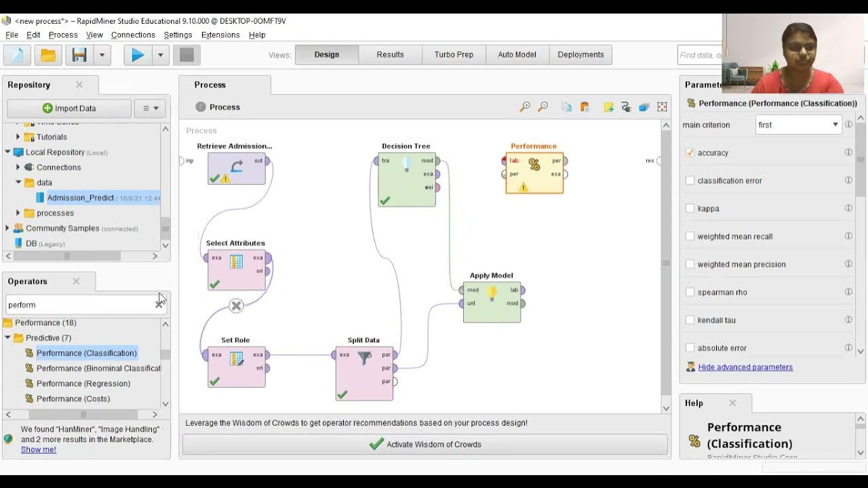Switch to Results view
This screenshot has height=488, width=868.
pos(390,55)
